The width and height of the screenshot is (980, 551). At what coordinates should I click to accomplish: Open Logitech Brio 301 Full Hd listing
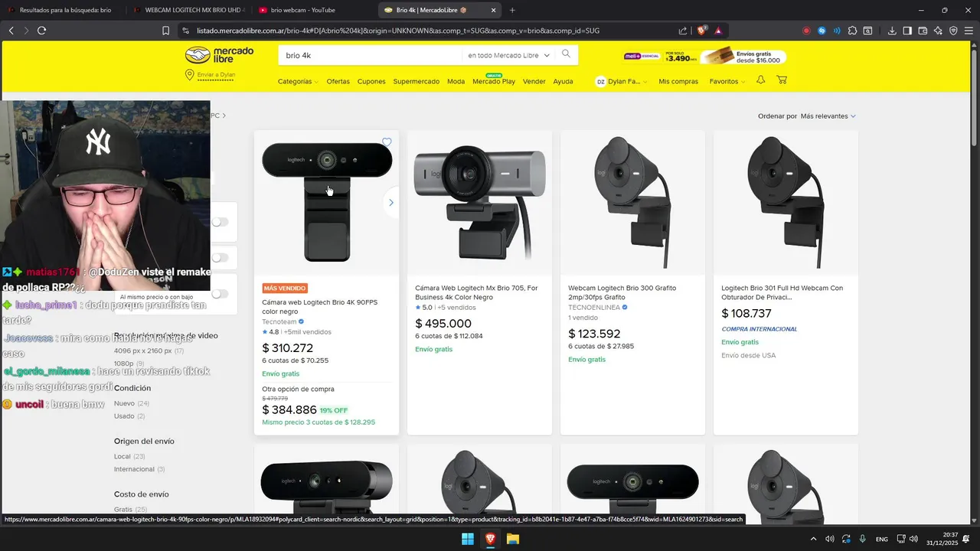[782, 292]
